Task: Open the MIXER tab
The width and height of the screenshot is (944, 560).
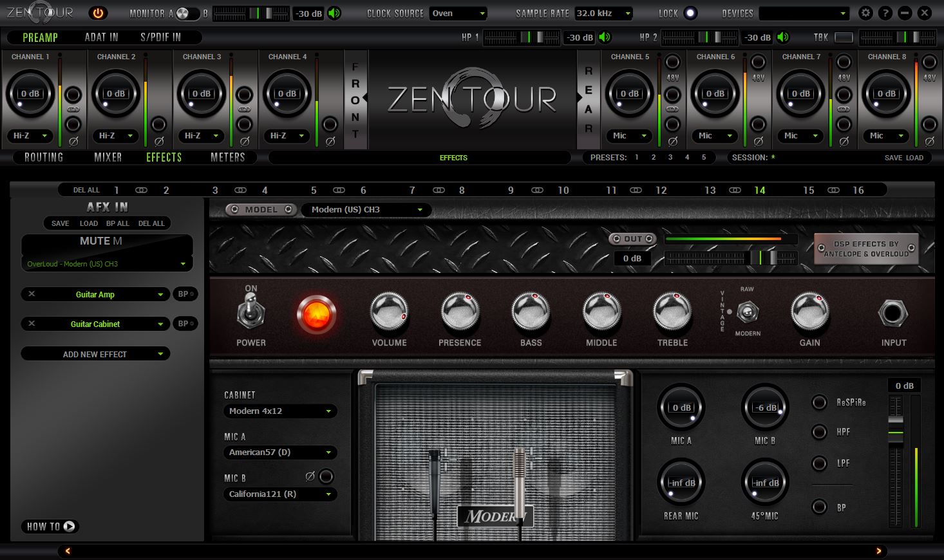Action: 108,157
